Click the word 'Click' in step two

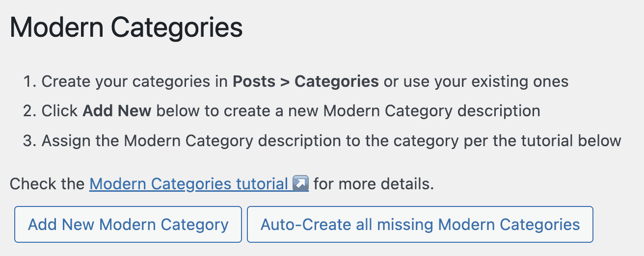click(59, 111)
